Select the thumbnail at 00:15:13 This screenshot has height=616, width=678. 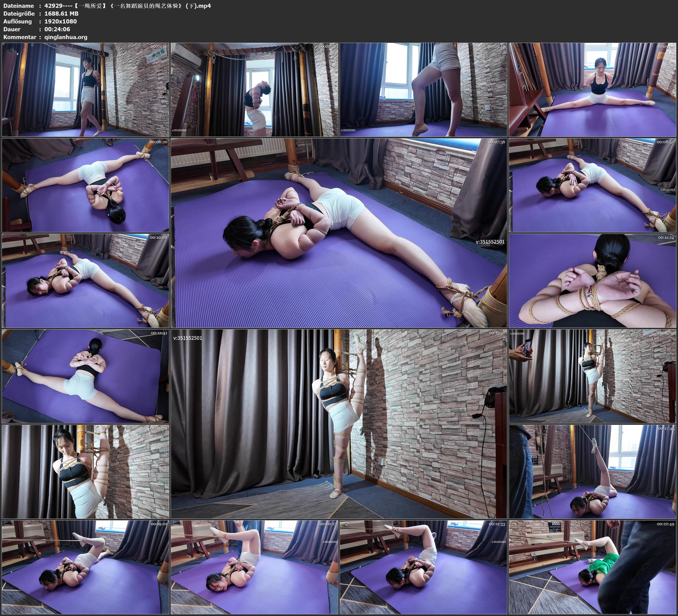592,376
